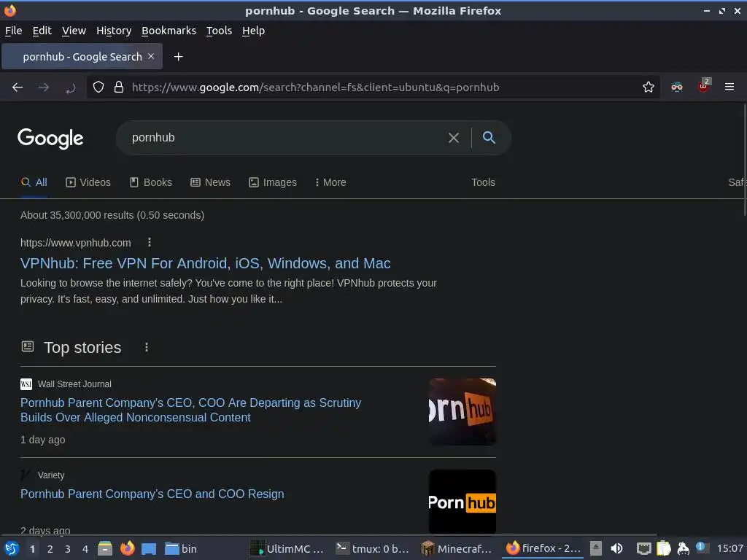747x560 pixels.
Task: Launch Firefox from taskbar quick launch
Action: pyautogui.click(x=127, y=548)
